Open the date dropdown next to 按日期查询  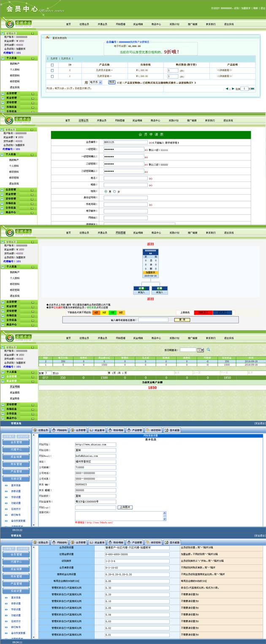200,350
